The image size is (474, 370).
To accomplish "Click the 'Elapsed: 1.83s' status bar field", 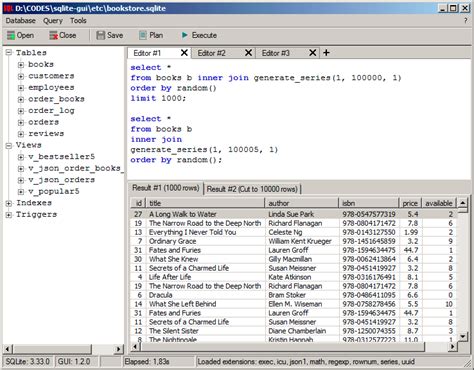I will pyautogui.click(x=158, y=362).
